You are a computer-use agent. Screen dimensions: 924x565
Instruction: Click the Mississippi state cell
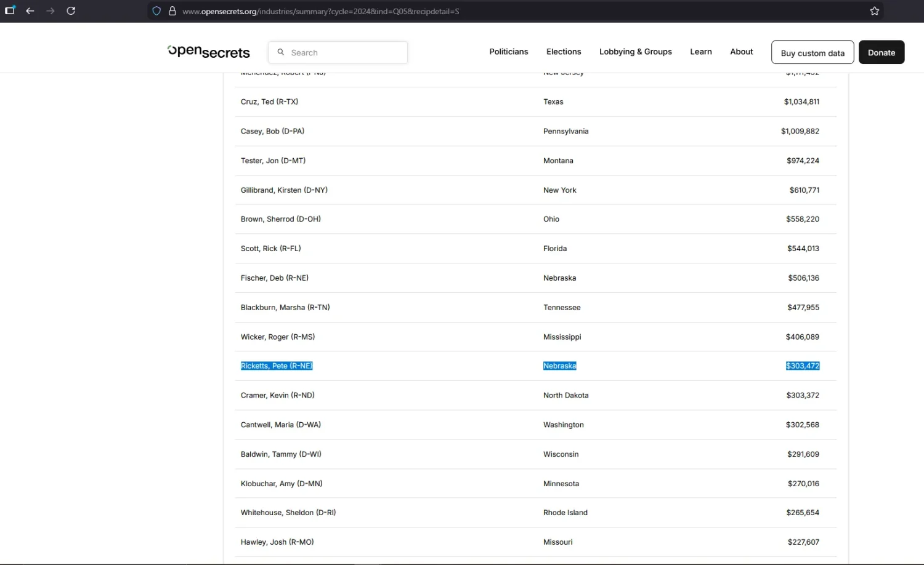pos(562,338)
